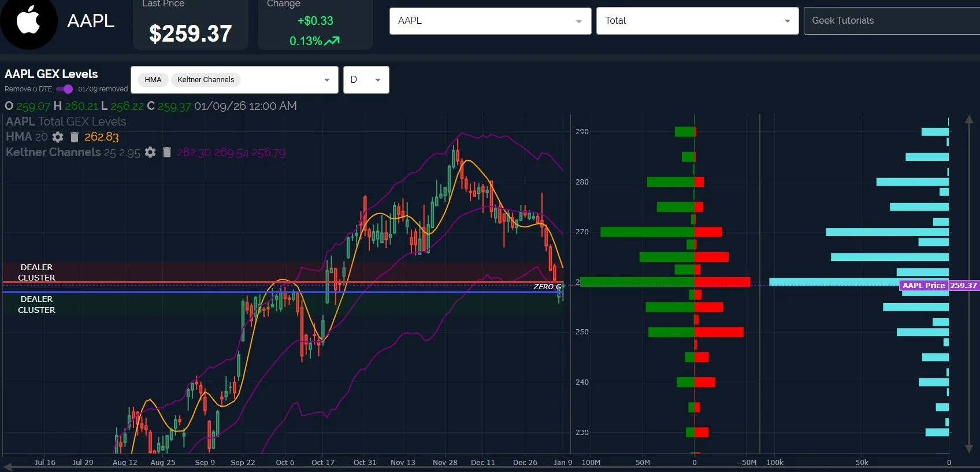Click the +$0.33 change value
Image resolution: width=980 pixels, height=472 pixels.
[315, 21]
